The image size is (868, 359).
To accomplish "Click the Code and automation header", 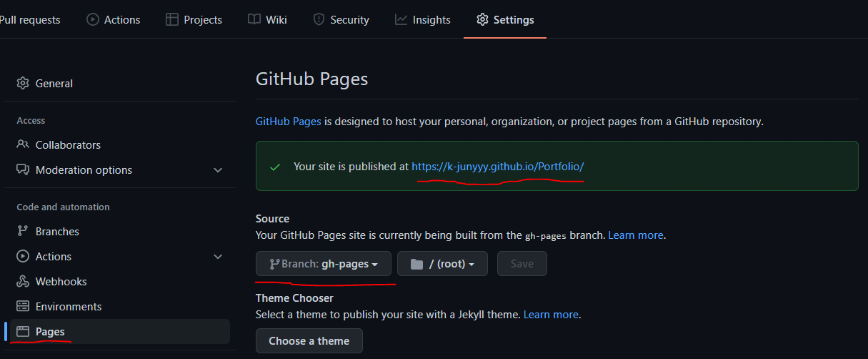I will [64, 207].
